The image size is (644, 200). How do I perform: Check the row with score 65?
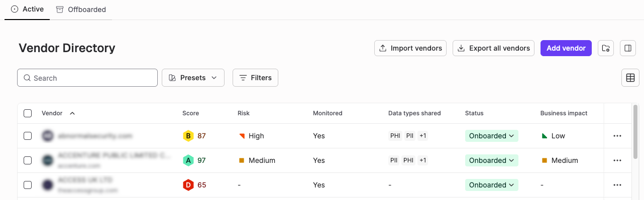pyautogui.click(x=28, y=185)
